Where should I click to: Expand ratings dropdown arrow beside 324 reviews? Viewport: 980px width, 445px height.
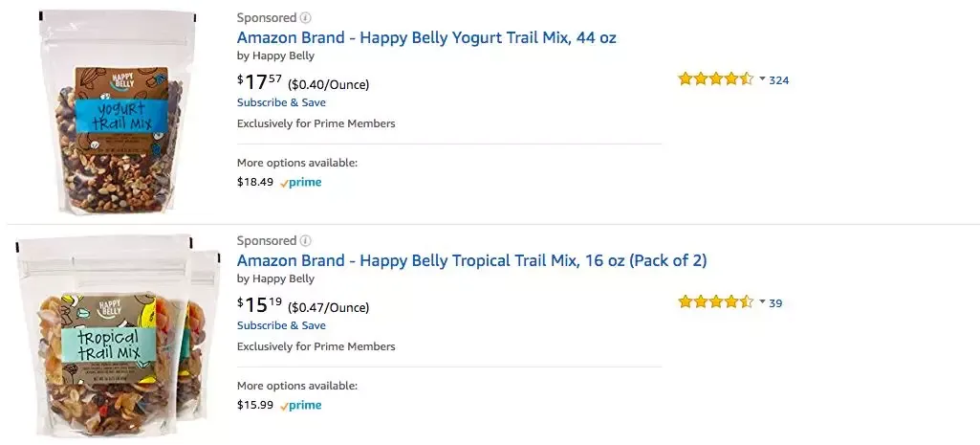pos(762,79)
